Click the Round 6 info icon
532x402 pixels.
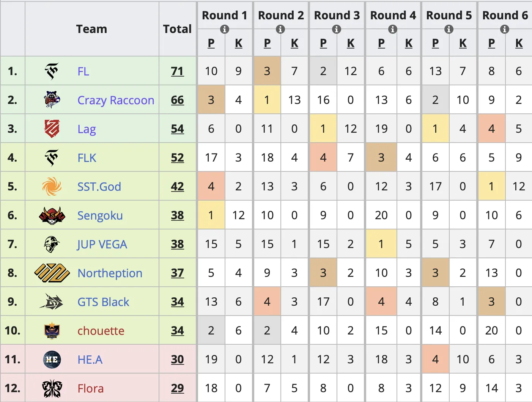click(505, 29)
